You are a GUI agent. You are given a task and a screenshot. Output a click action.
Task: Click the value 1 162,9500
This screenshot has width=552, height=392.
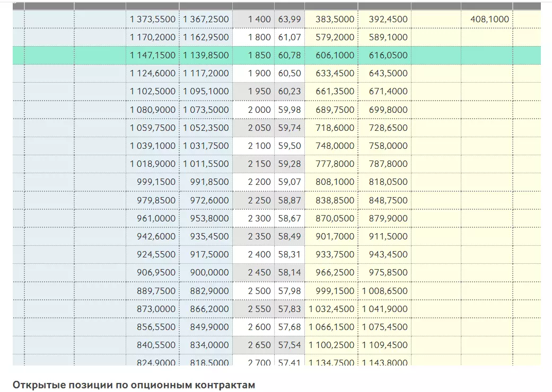coord(206,37)
